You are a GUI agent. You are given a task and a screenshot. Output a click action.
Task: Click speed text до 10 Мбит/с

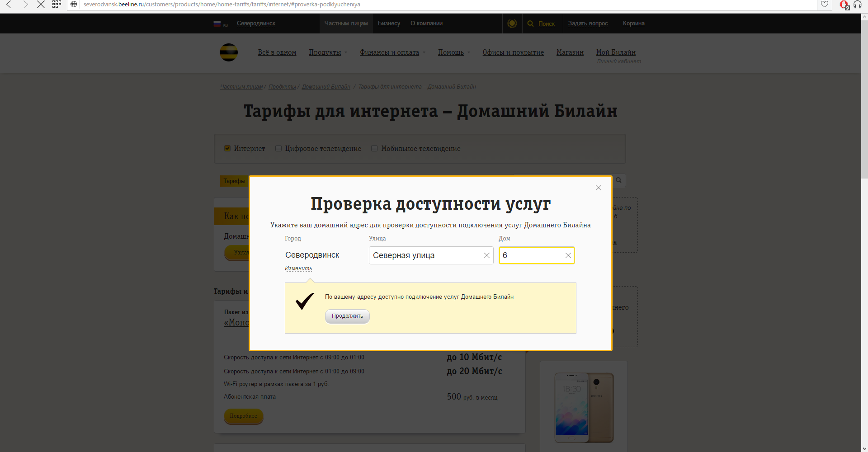click(x=474, y=357)
